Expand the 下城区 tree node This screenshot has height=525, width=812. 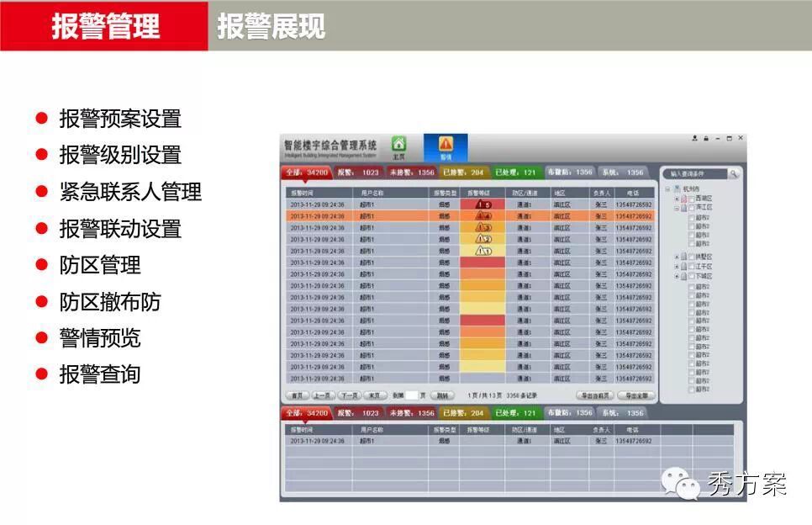[677, 276]
